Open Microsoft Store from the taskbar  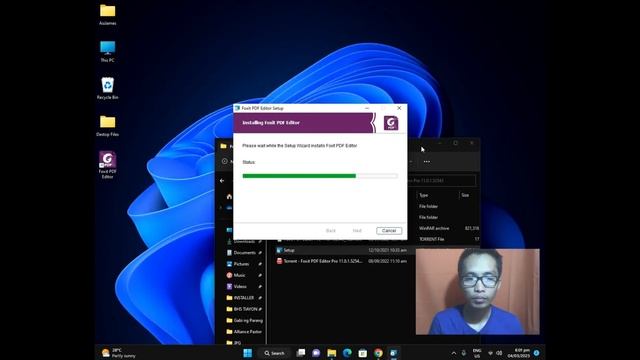(x=362, y=353)
